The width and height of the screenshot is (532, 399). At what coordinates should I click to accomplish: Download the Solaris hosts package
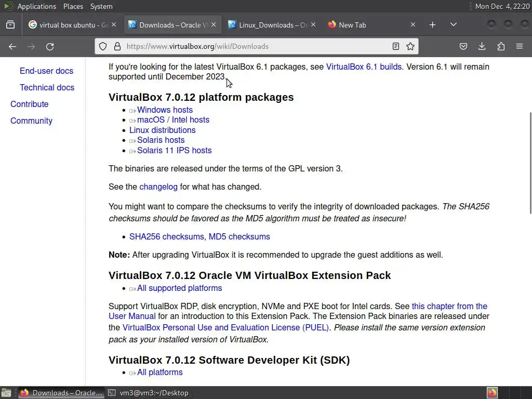(161, 140)
